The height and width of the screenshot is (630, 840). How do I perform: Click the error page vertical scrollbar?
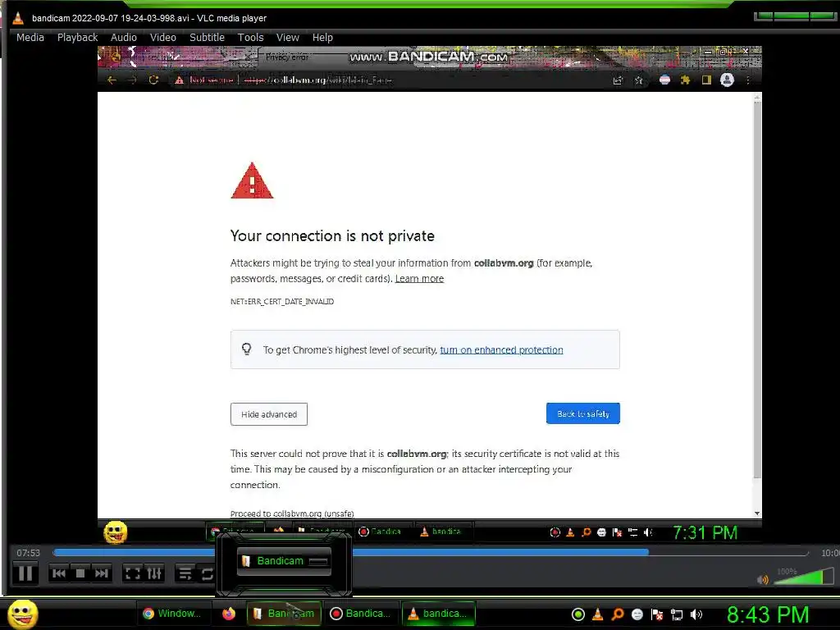(757, 290)
